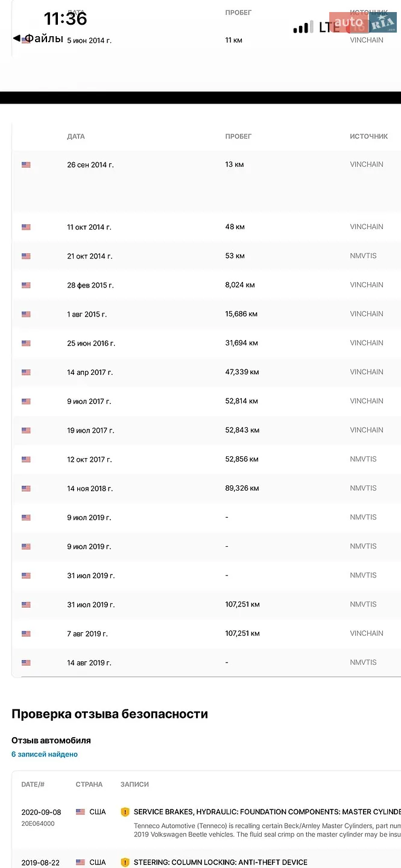Open the STEERING: COLUMN LOCKING recall entry
This screenshot has width=401, height=868.
221,863
